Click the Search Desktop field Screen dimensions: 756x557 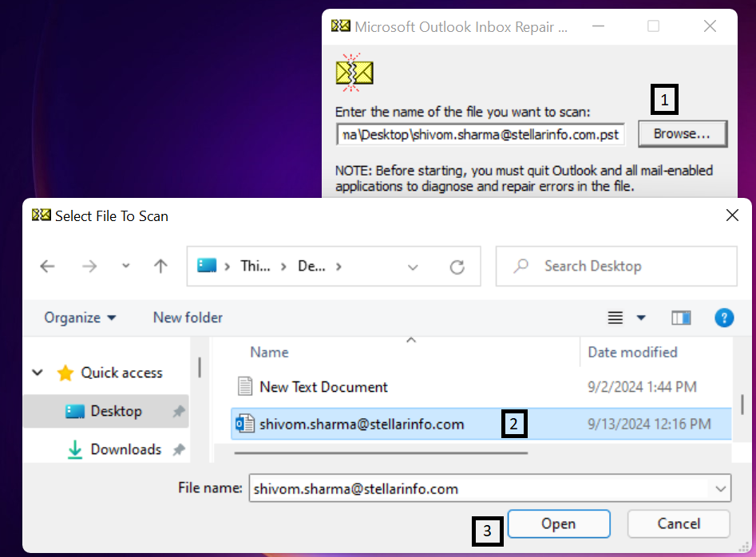tap(616, 266)
